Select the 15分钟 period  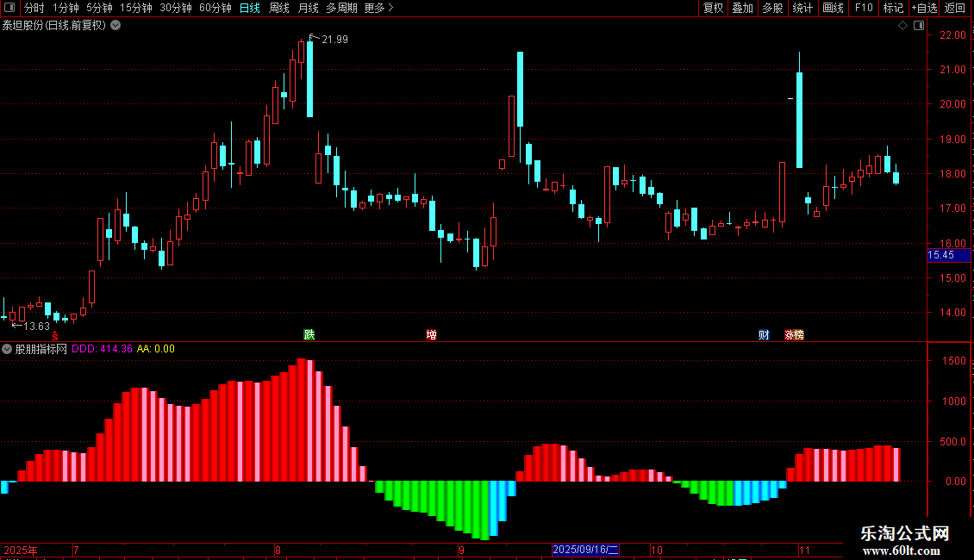click(x=136, y=8)
